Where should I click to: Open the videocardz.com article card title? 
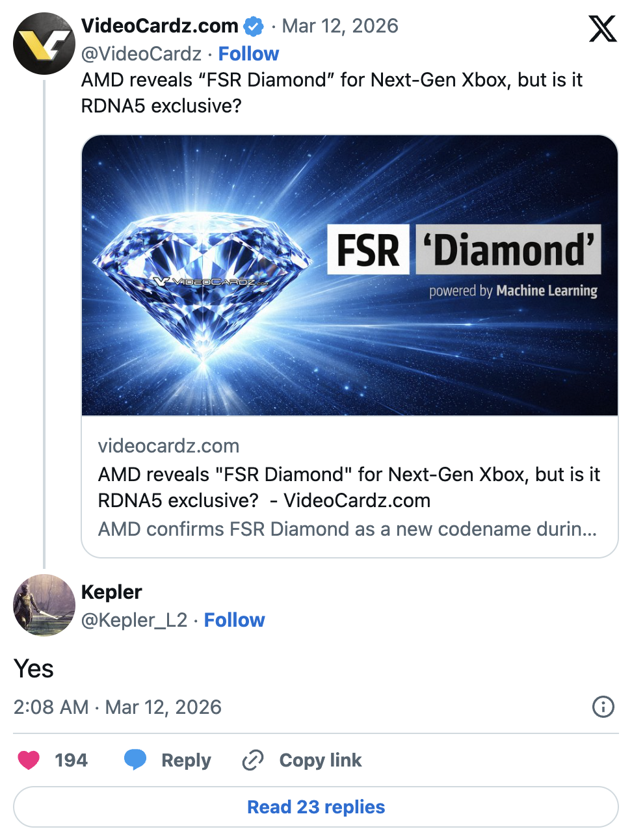[x=349, y=487]
